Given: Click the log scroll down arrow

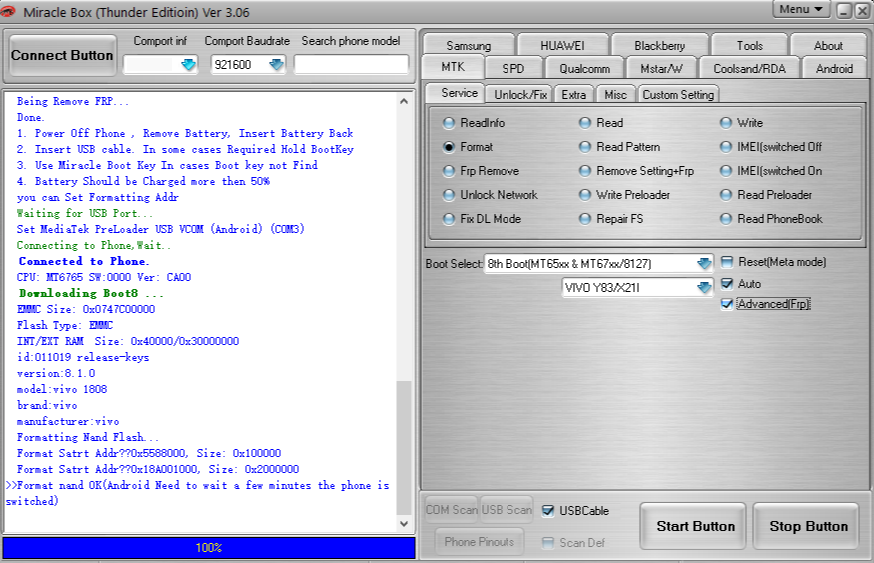Looking at the screenshot, I should 404,524.
